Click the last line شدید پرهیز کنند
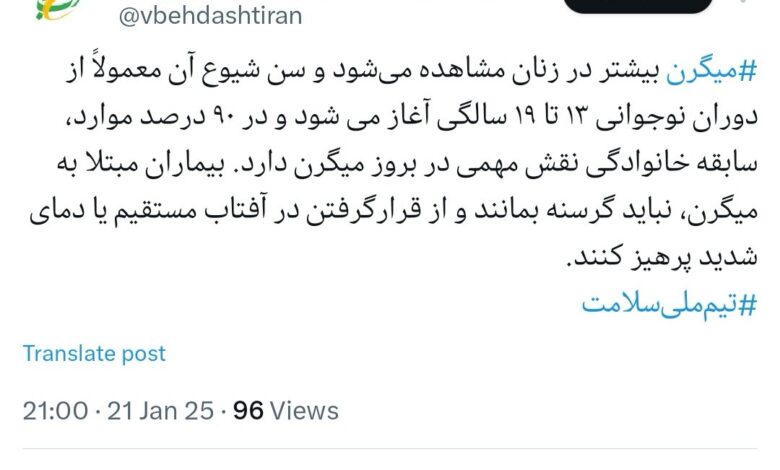This screenshot has height=470, width=780. click(x=662, y=258)
